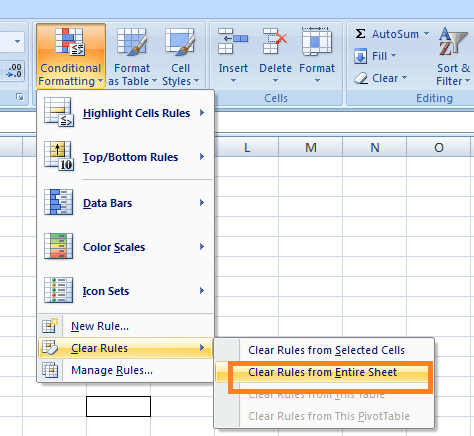This screenshot has height=436, width=474.
Task: Open the Sort & Filter menu
Action: coord(453,57)
